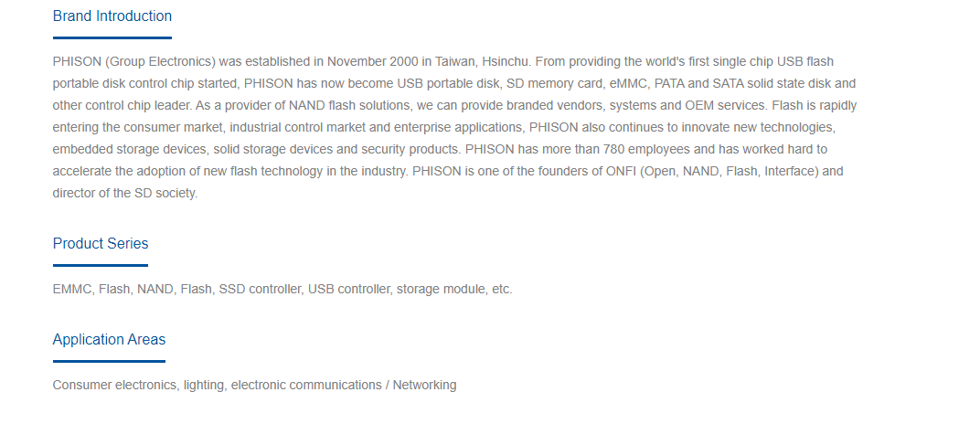This screenshot has height=424, width=980.
Task: Click the blue underline beneath Product Series
Action: (x=100, y=265)
